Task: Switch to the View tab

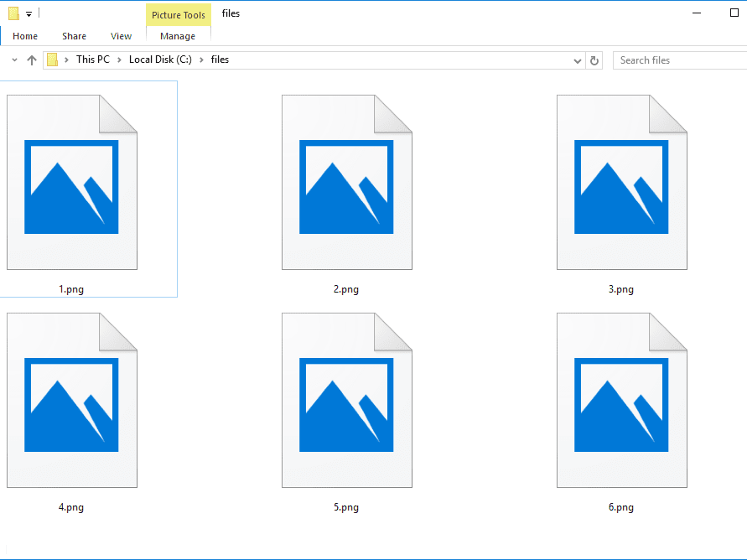Action: [x=121, y=36]
